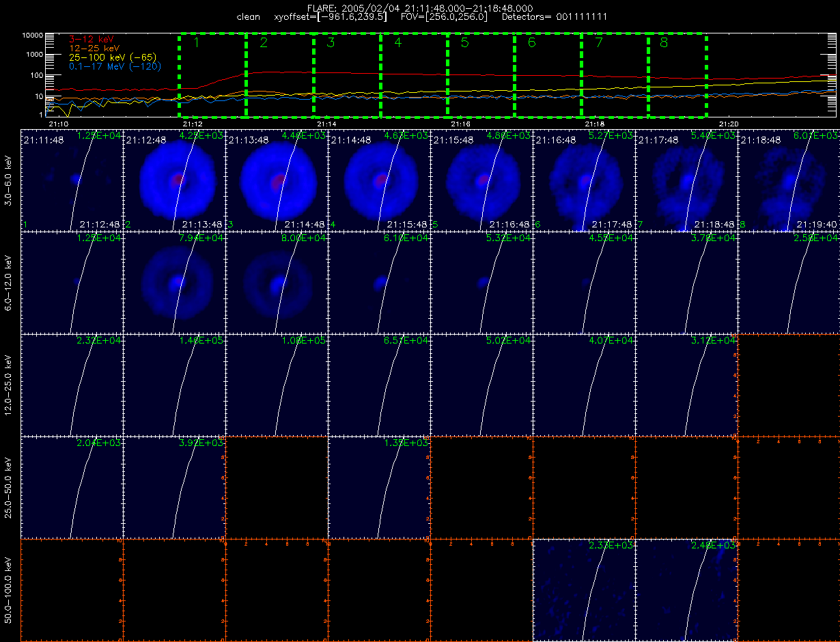Open the 12.0-25.0 keV image labeled 1.46E+05

(x=174, y=385)
